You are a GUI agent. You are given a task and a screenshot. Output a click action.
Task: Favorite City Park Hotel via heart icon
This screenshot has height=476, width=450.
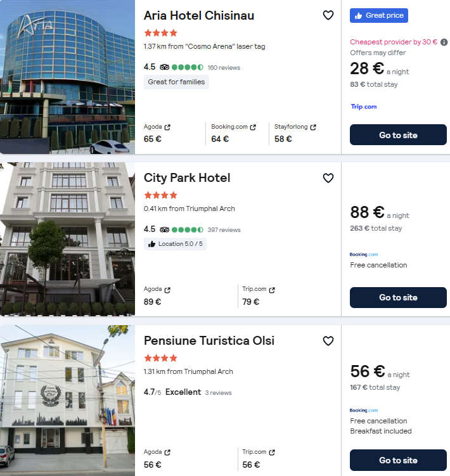click(328, 178)
